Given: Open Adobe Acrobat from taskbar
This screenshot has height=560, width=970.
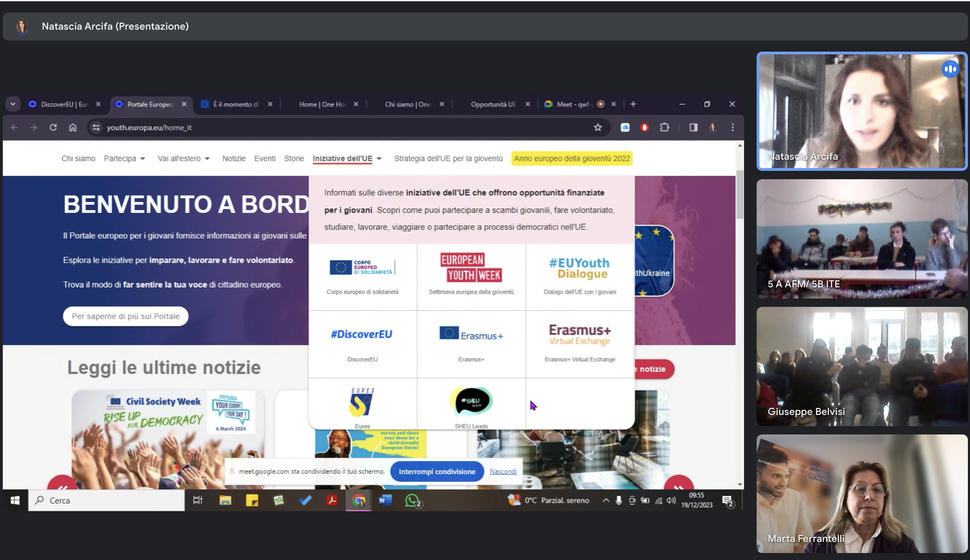Looking at the screenshot, I should pos(332,500).
